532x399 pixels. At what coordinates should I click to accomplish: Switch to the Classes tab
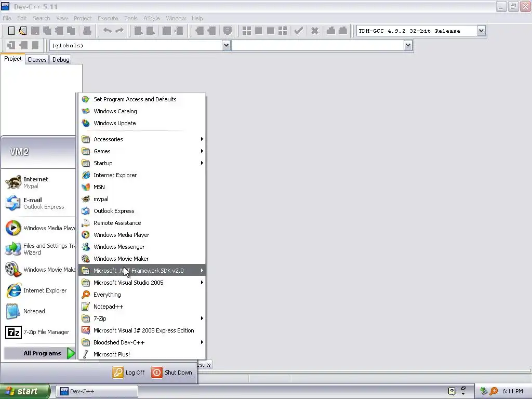click(x=37, y=60)
